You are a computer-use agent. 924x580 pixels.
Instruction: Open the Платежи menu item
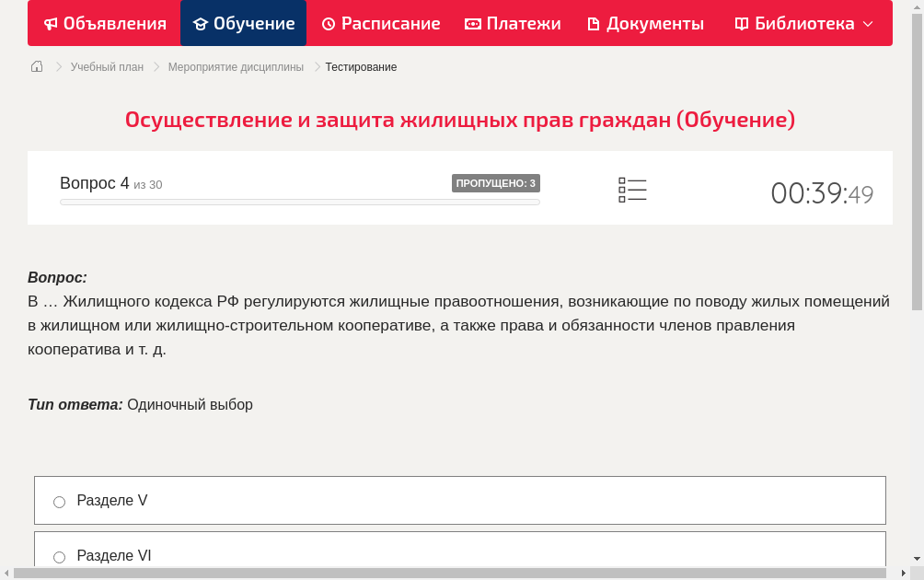[x=513, y=23]
